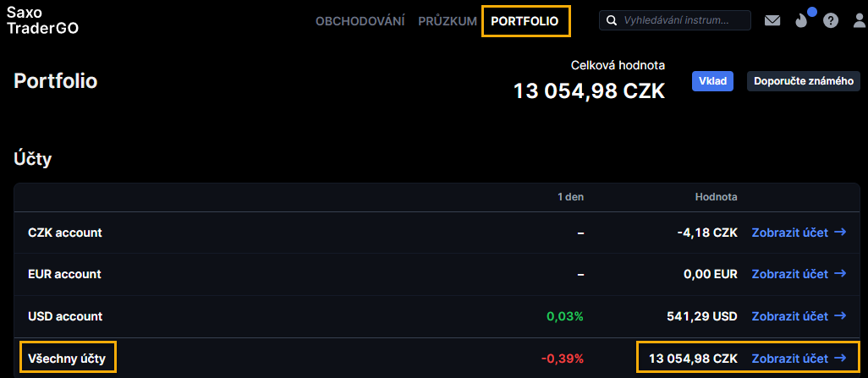This screenshot has height=378, width=868.
Task: Open the flame notifications icon
Action: tap(801, 20)
